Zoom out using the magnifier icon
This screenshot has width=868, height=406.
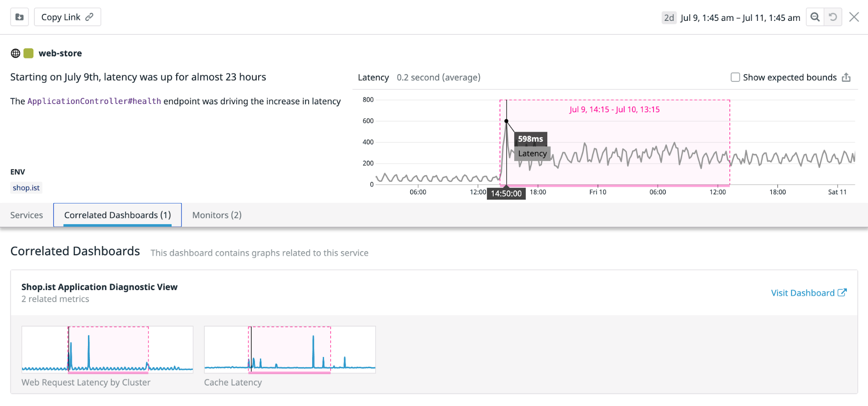pos(815,17)
